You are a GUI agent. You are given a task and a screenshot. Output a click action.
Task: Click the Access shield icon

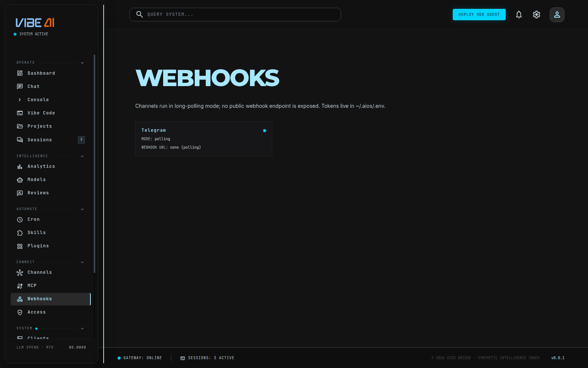20,312
